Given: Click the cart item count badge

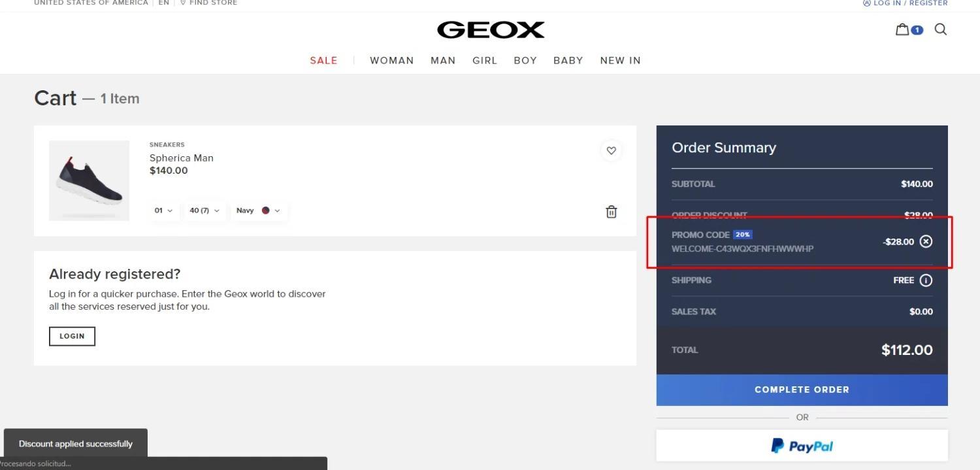Looking at the screenshot, I should click(x=917, y=30).
